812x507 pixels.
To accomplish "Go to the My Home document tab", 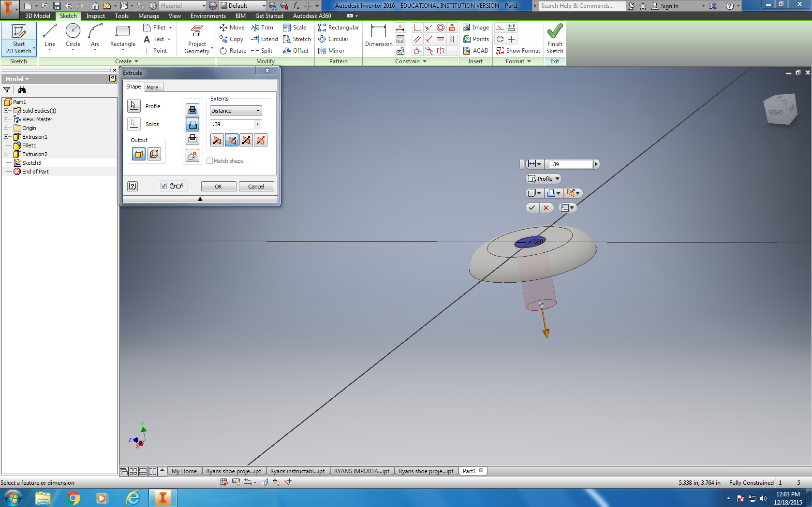I will click(184, 471).
